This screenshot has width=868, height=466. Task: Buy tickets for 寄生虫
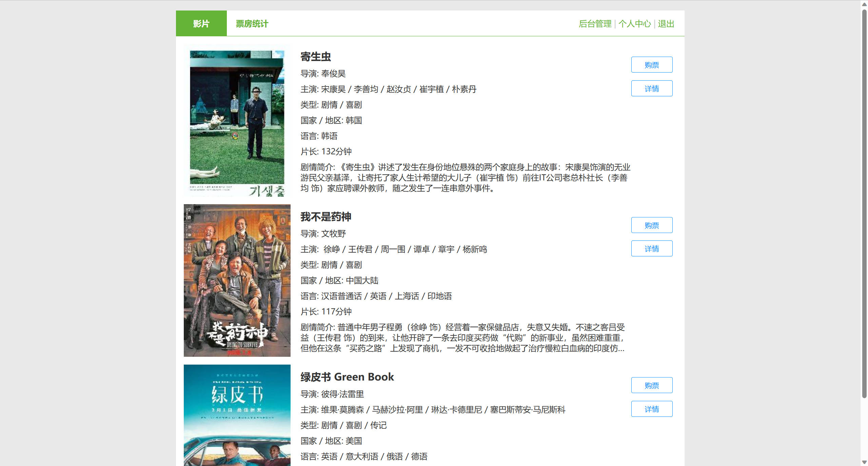(652, 65)
